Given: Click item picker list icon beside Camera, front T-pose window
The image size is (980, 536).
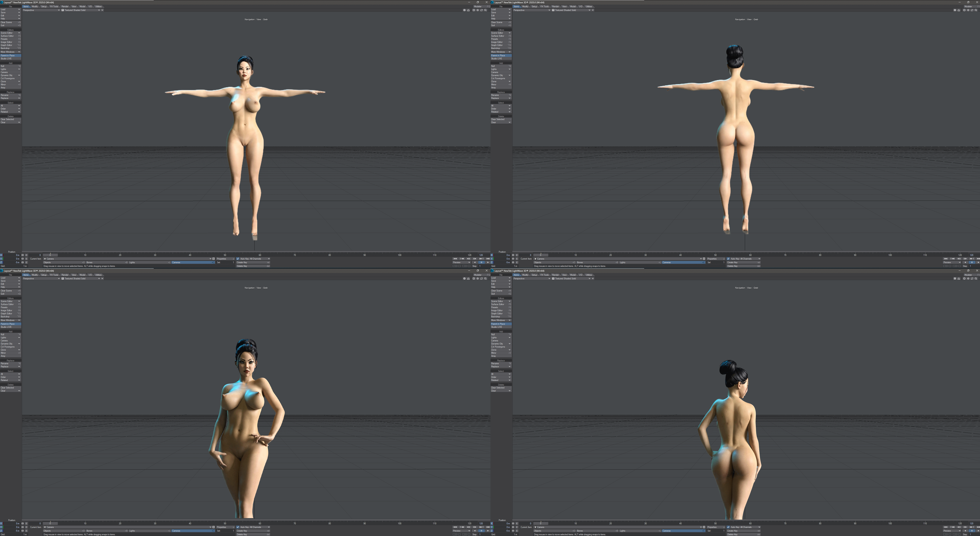Looking at the screenshot, I should point(213,259).
